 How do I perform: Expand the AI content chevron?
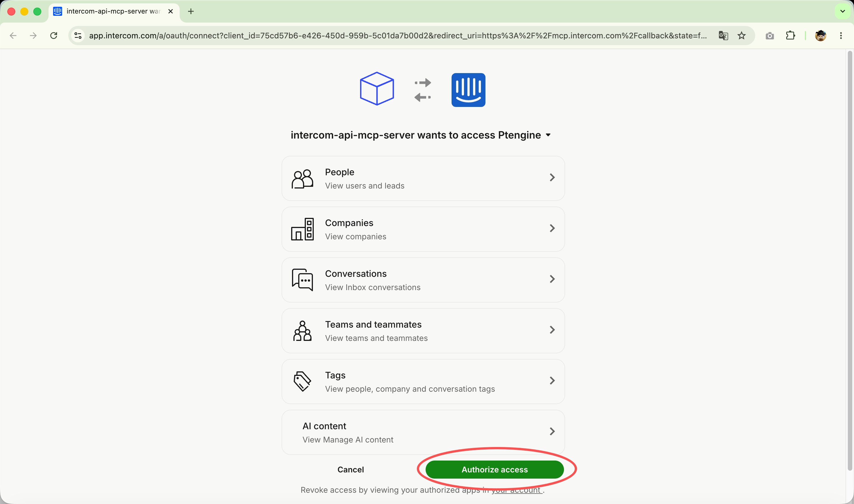pyautogui.click(x=552, y=431)
